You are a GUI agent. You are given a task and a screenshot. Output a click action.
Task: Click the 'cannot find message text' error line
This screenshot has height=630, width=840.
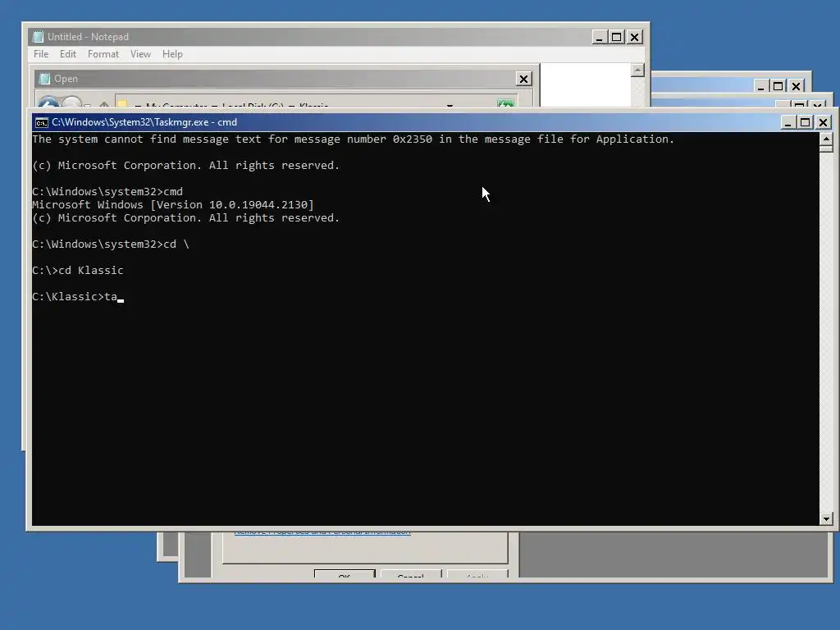[353, 139]
